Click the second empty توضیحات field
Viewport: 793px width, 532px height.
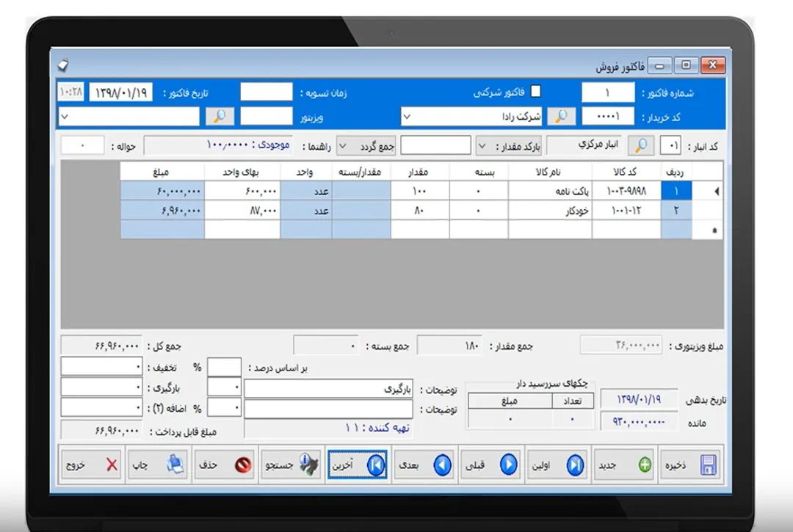pos(328,409)
